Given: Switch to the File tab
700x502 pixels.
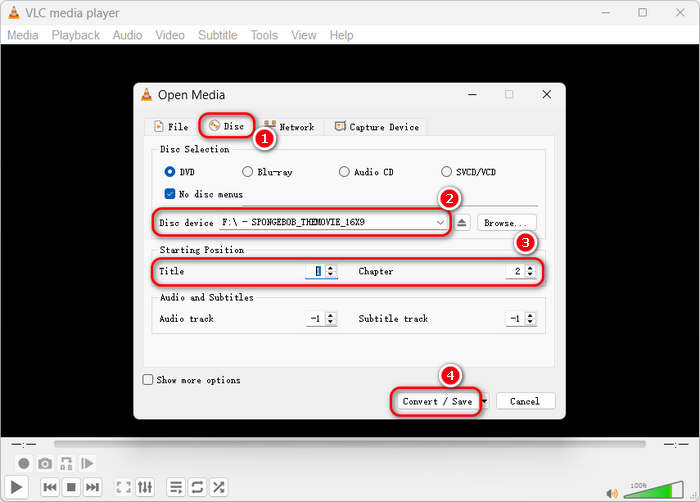Looking at the screenshot, I should [171, 126].
